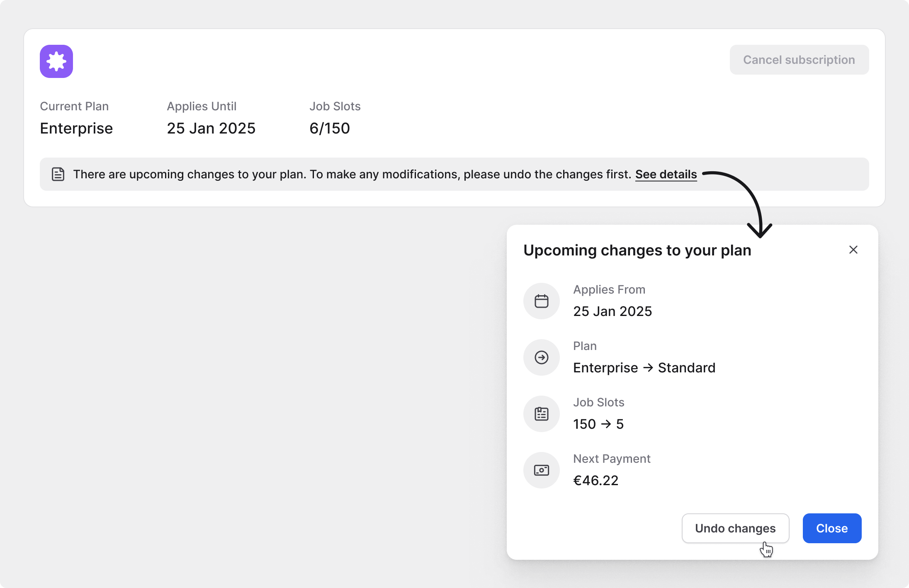The height and width of the screenshot is (588, 909).
Task: Click the €46.22 next payment amount
Action: click(595, 481)
